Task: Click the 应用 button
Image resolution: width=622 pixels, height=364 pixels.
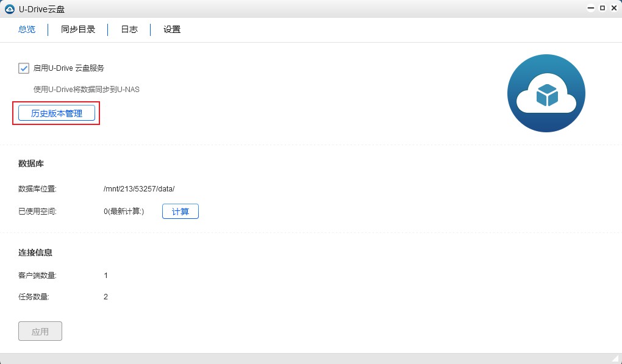Action: (40, 332)
